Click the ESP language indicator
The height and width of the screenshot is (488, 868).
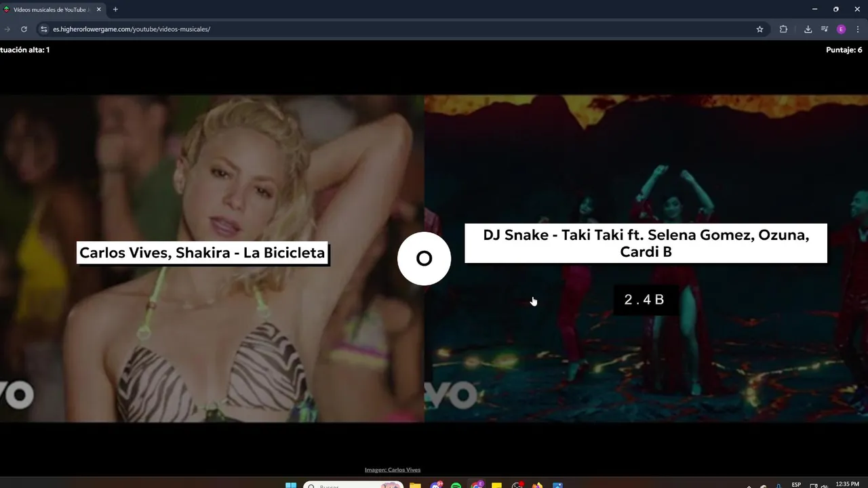click(x=796, y=485)
